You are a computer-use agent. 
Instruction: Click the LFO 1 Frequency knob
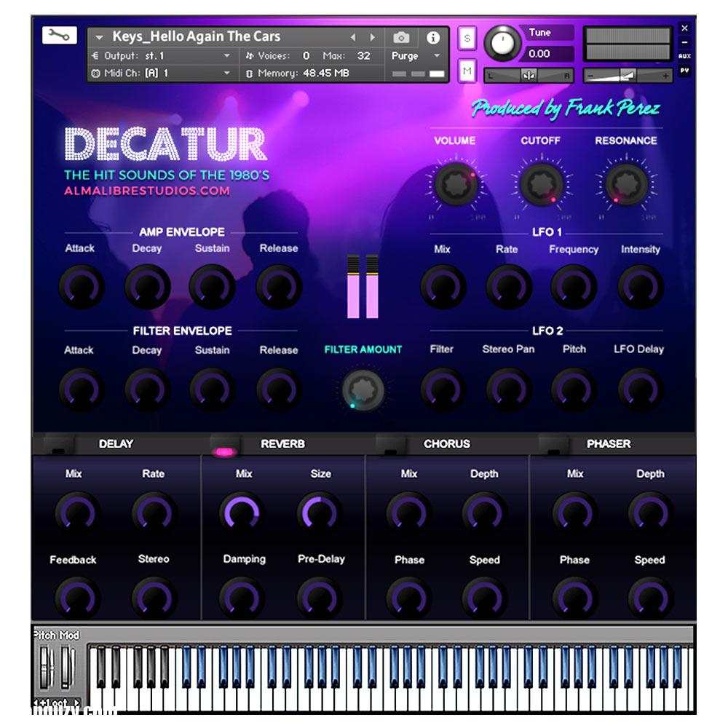[x=574, y=287]
